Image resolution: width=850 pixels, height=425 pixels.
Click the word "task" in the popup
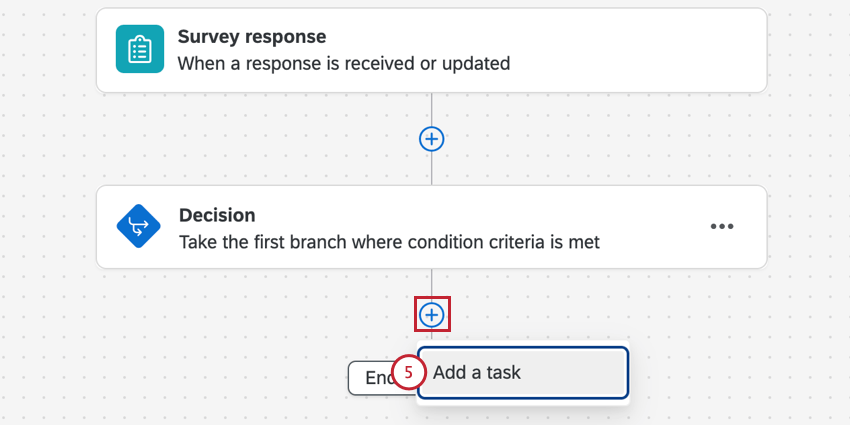tap(503, 373)
